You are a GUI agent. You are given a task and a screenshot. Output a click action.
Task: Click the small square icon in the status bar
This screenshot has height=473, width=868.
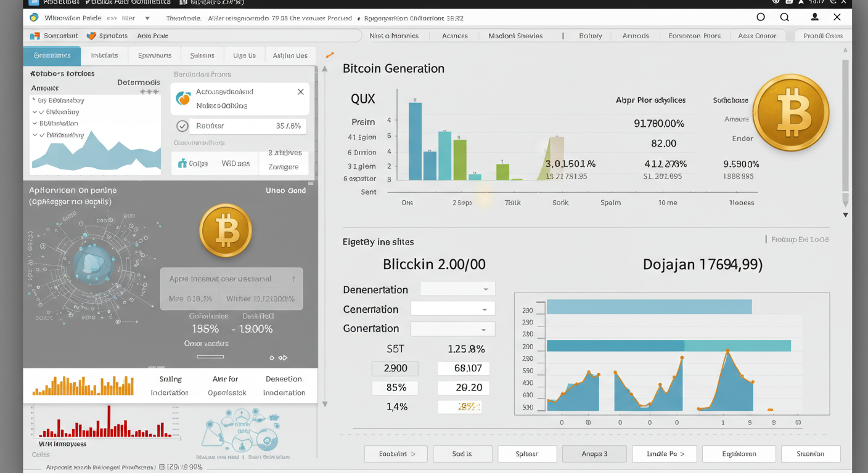click(x=162, y=467)
